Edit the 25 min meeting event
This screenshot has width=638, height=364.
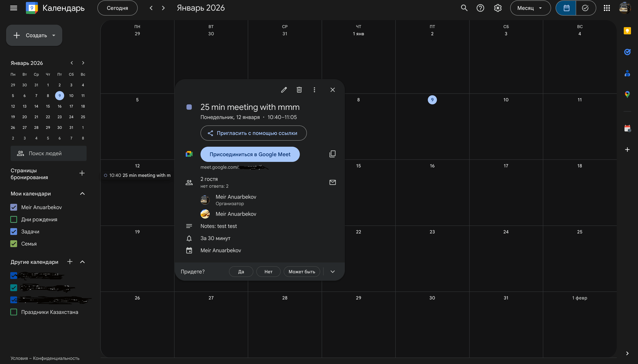284,90
